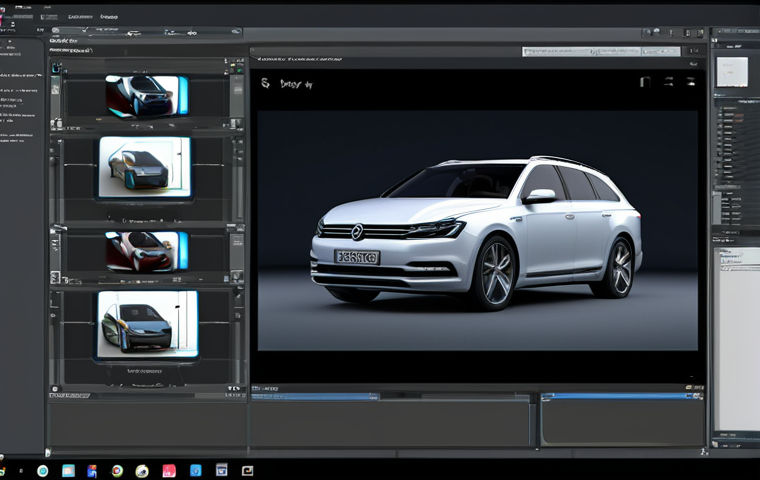Open the blue and red app on the taskbar

[x=92, y=471]
